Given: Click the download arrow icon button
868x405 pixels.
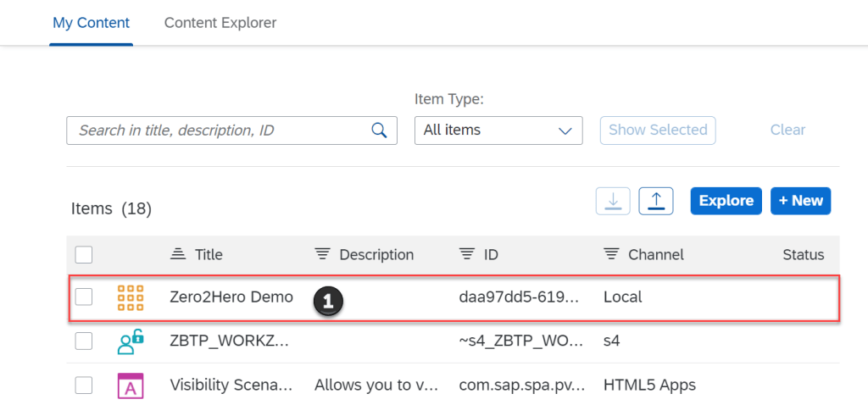Looking at the screenshot, I should pos(614,201).
